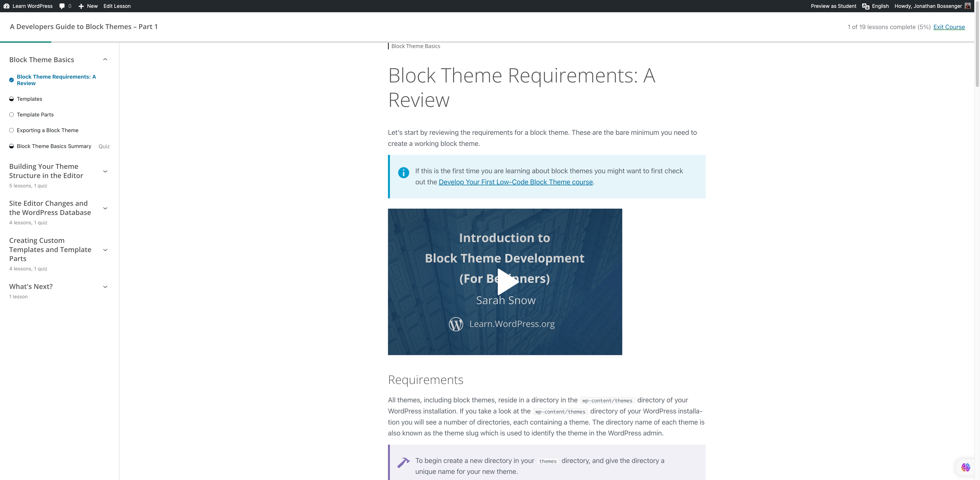
Task: Open the comments bubble icon
Action: 62,6
